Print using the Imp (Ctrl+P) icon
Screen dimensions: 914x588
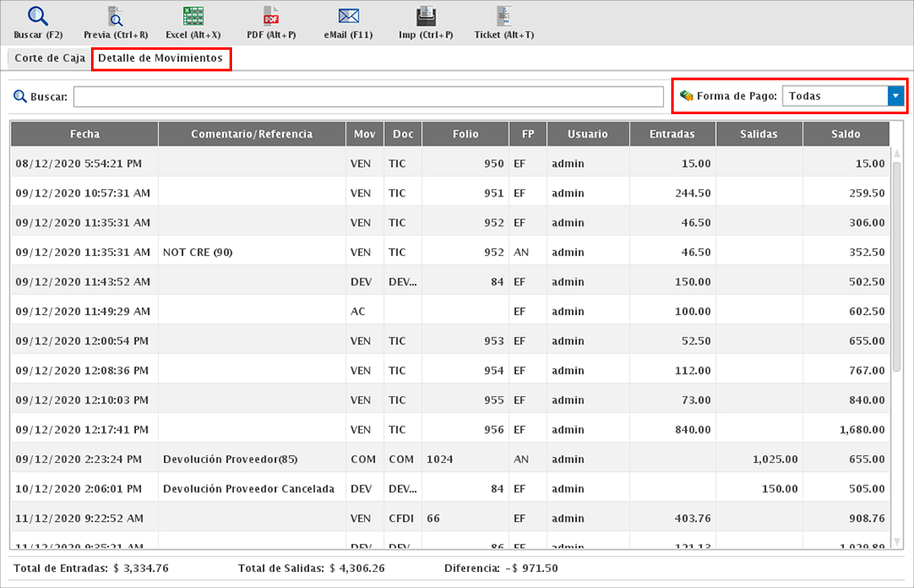[427, 16]
